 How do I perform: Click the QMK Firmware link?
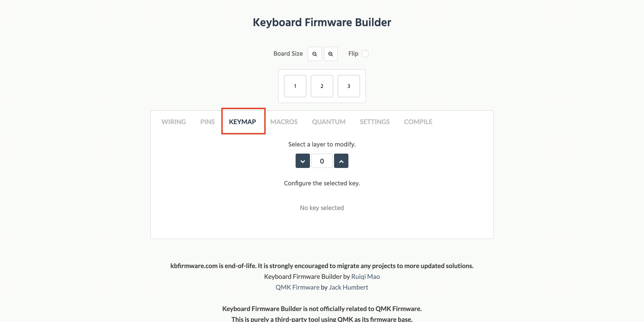pyautogui.click(x=297, y=287)
